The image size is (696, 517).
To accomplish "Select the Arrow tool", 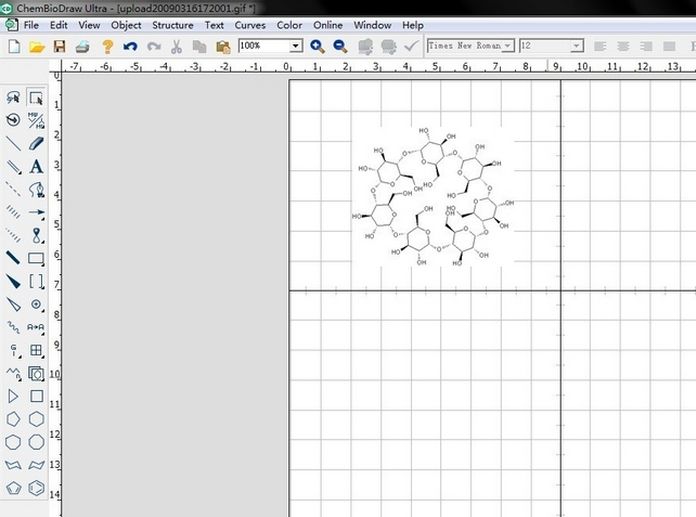I will (x=36, y=212).
